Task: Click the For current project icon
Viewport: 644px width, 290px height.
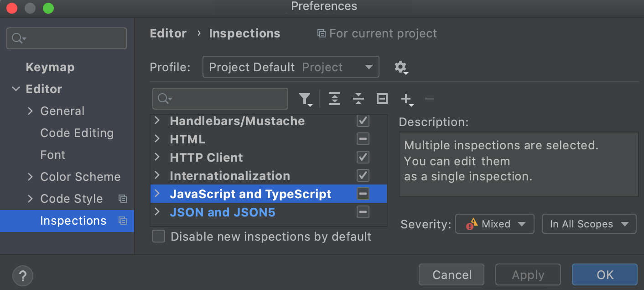Action: click(321, 33)
